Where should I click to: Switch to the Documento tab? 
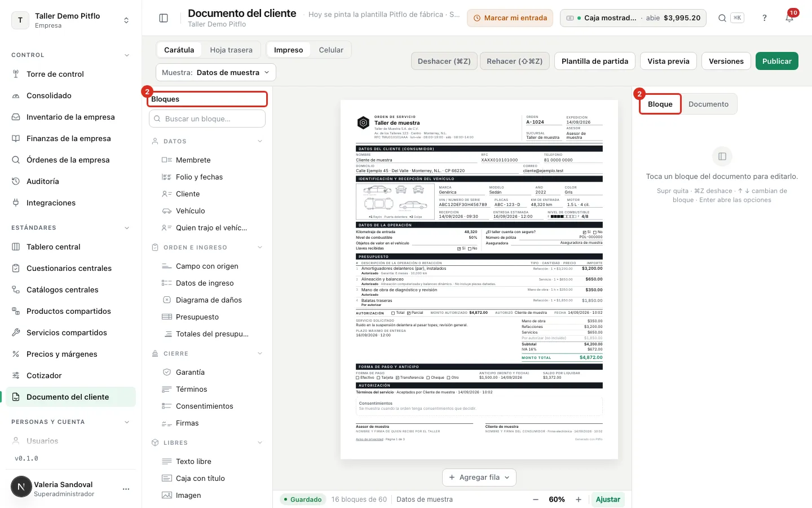(709, 104)
